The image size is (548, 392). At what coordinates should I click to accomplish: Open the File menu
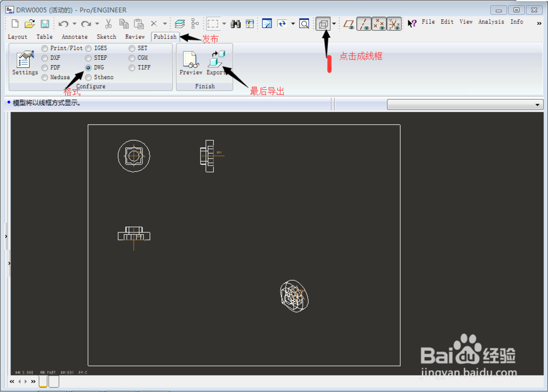(x=428, y=22)
